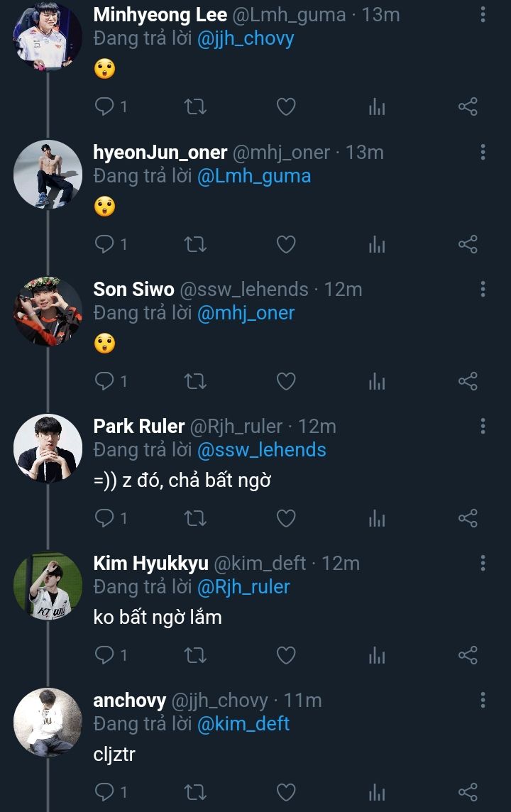Retweet hyeonJun_oner's reply
This screenshot has width=511, height=812.
click(195, 245)
